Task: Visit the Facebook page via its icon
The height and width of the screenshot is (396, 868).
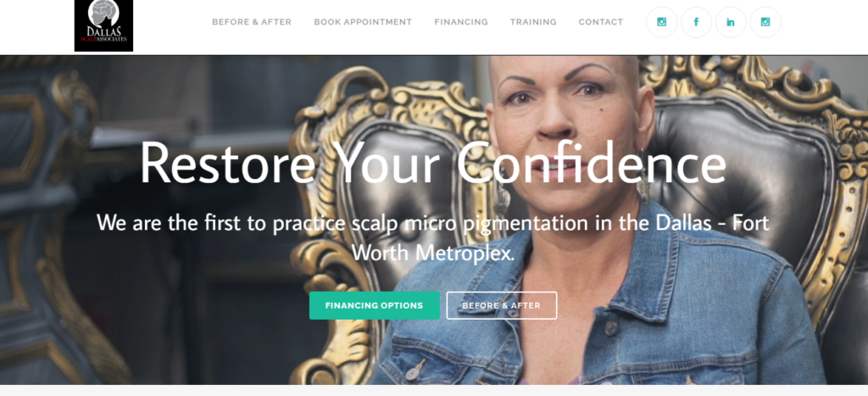Action: [x=696, y=22]
